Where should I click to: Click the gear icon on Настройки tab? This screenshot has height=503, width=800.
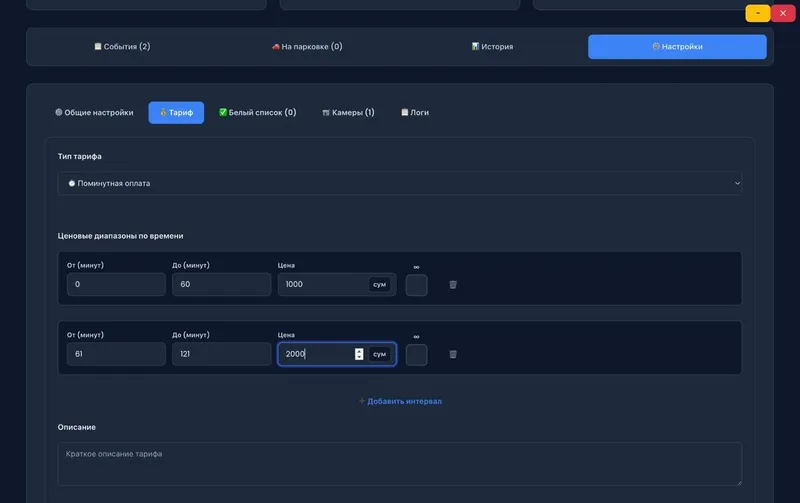(x=656, y=46)
